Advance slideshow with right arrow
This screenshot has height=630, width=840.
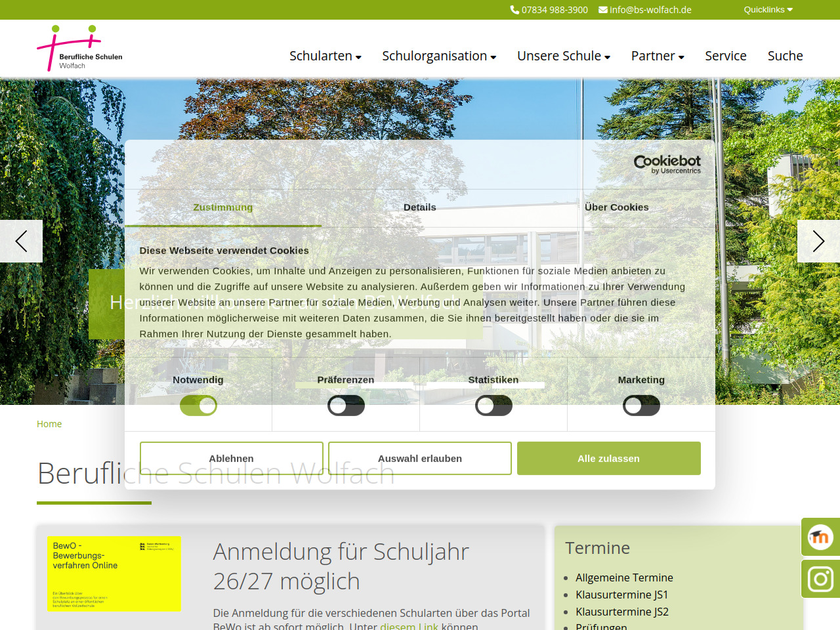click(818, 241)
